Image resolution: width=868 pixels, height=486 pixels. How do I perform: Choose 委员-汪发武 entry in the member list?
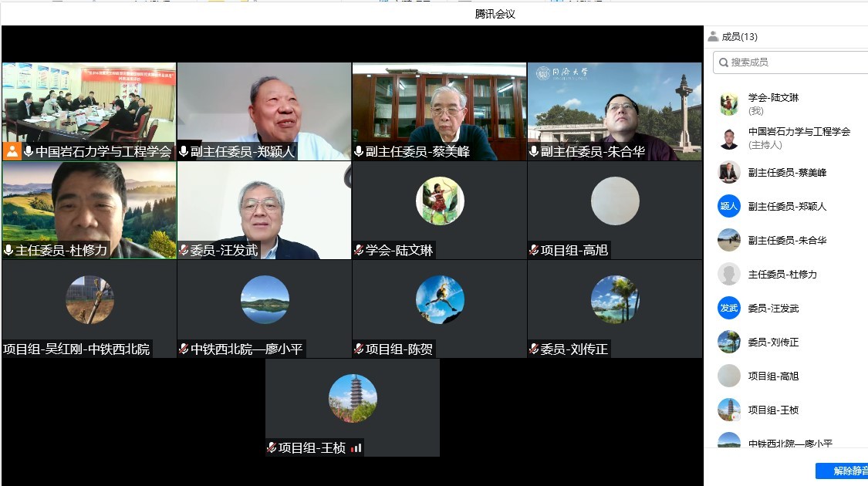point(773,309)
